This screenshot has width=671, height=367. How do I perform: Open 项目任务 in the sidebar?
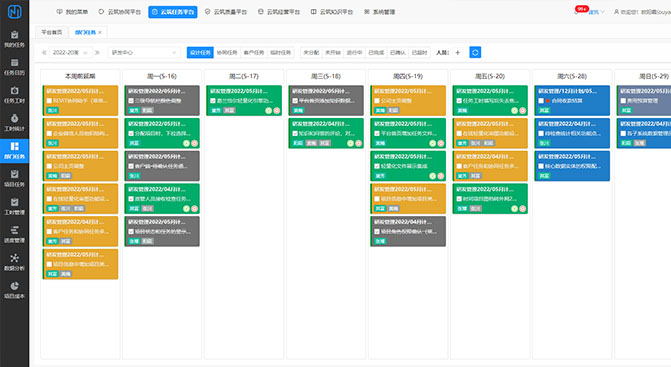[15, 178]
